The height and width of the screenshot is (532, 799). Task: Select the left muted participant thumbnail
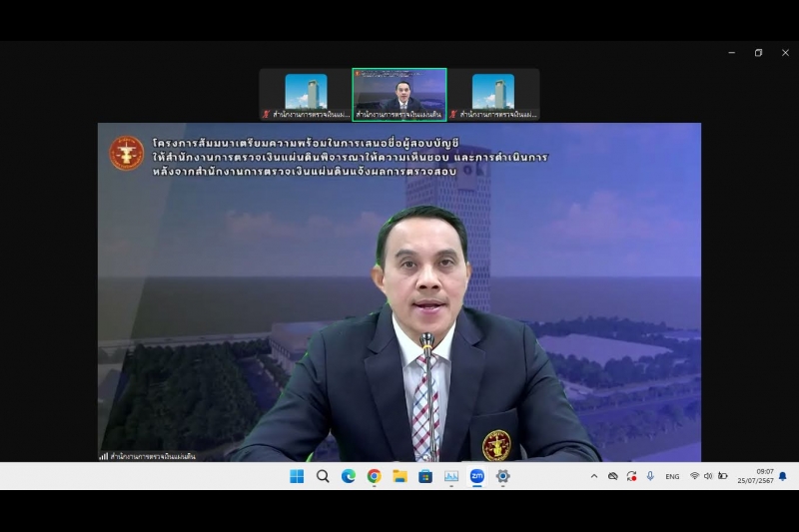(x=306, y=94)
